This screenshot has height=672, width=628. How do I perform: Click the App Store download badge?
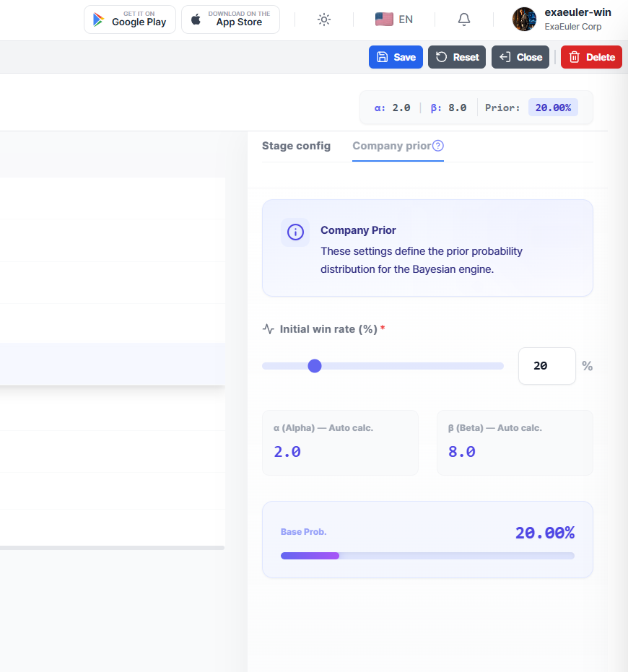pos(230,19)
